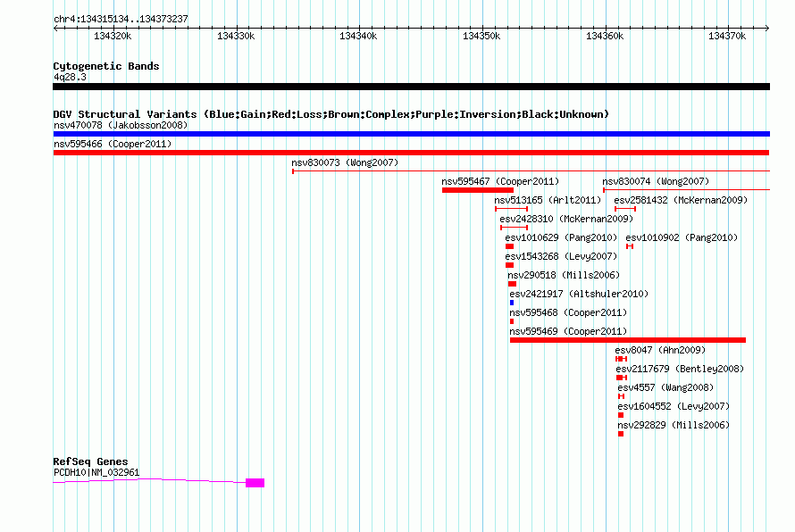
Task: Click the 4q28.3 band label
Action: coord(70,77)
